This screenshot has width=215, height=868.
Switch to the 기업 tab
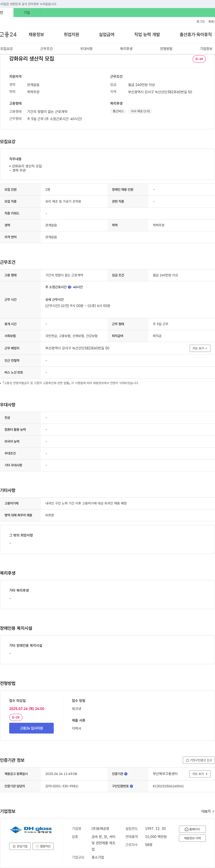pos(27,13)
